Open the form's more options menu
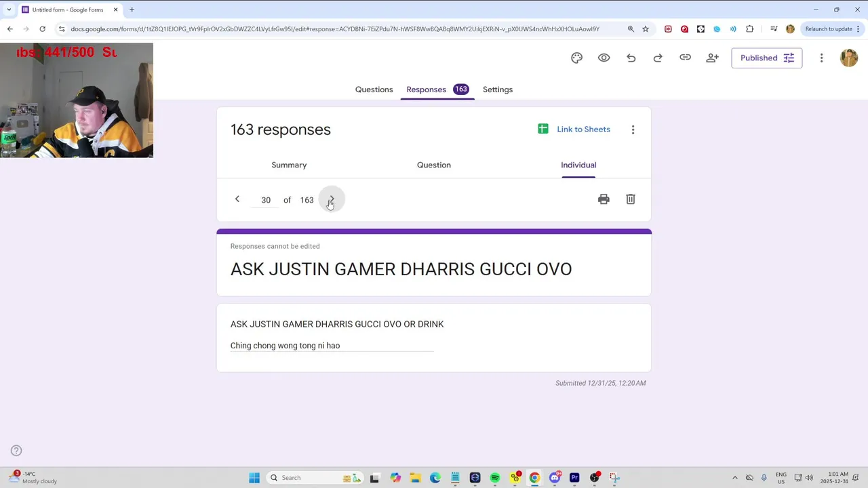Screen dimensions: 868x488 point(821,58)
